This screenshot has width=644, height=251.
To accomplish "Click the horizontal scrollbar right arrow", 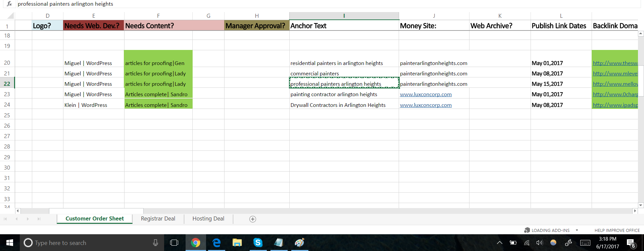I will point(635,211).
